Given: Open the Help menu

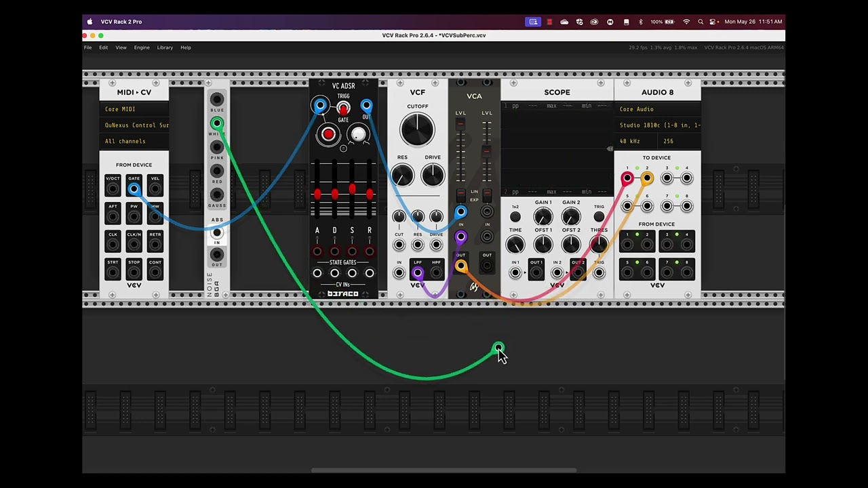Looking at the screenshot, I should [x=186, y=47].
